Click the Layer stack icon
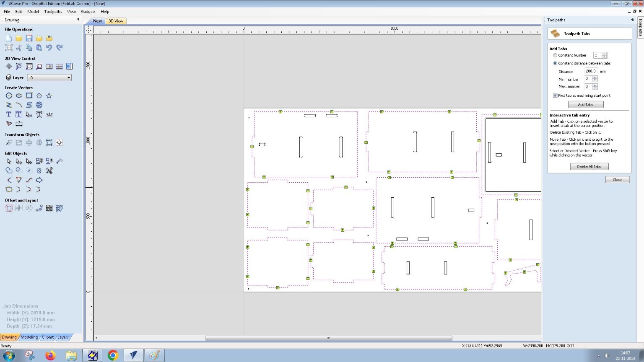This screenshot has width=644, height=362. pos(8,78)
